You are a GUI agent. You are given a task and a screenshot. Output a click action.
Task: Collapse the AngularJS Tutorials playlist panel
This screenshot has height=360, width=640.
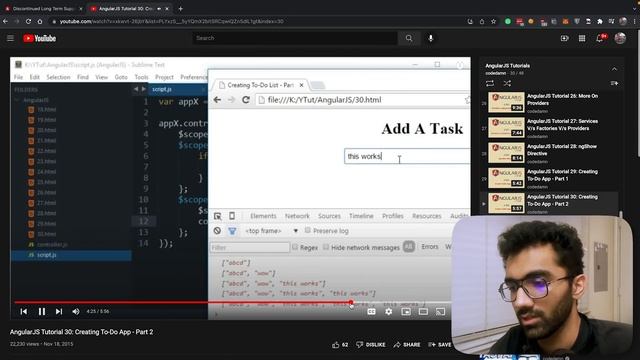614,69
